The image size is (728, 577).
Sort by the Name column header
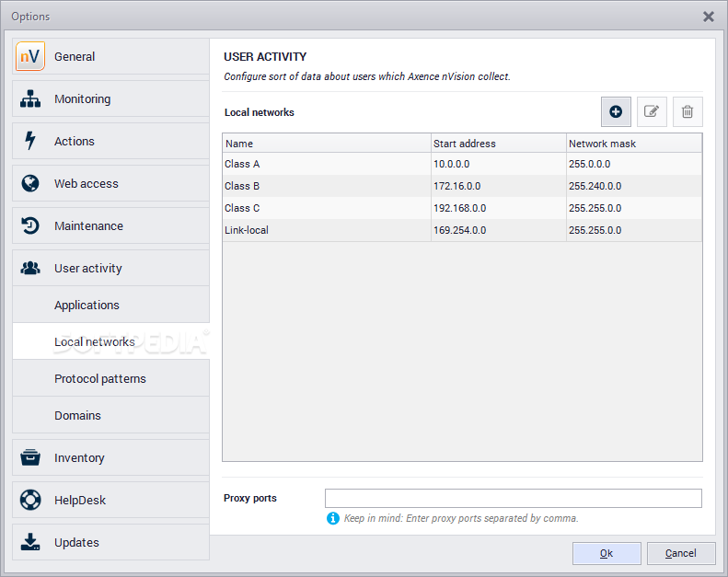coord(327,144)
